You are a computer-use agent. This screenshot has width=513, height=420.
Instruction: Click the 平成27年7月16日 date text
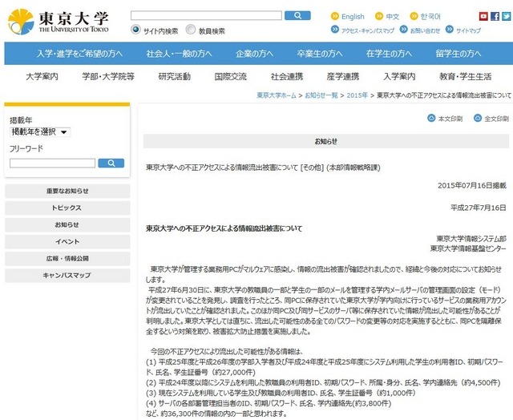[x=479, y=208]
